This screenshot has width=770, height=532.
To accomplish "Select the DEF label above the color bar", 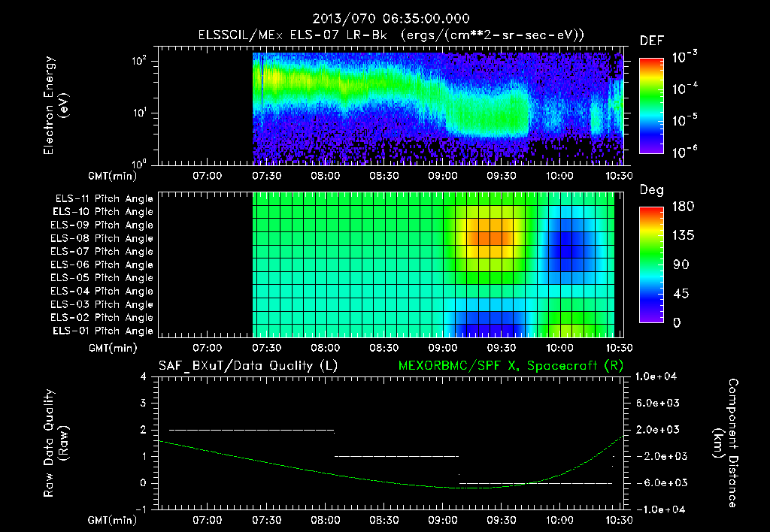I will click(x=652, y=41).
